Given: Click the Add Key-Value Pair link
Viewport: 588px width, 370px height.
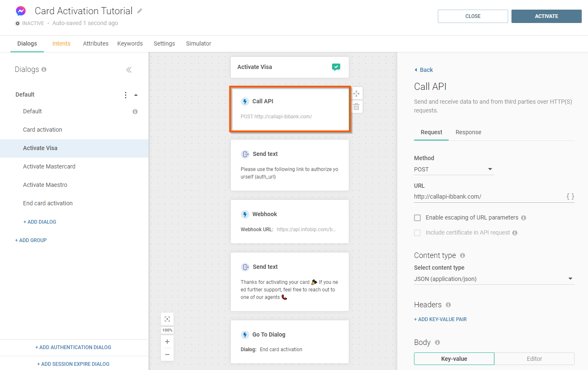Looking at the screenshot, I should [x=440, y=319].
